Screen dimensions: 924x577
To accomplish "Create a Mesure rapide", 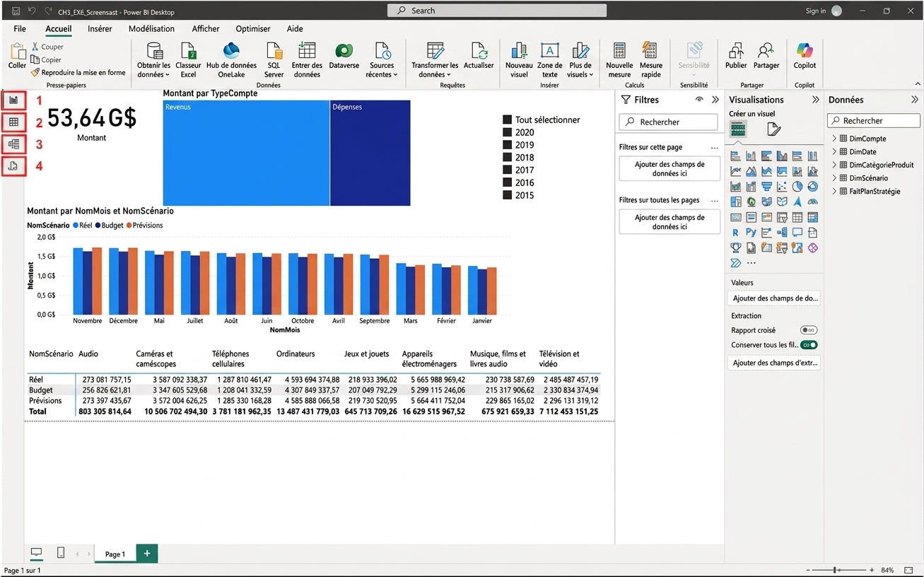I will tap(651, 60).
